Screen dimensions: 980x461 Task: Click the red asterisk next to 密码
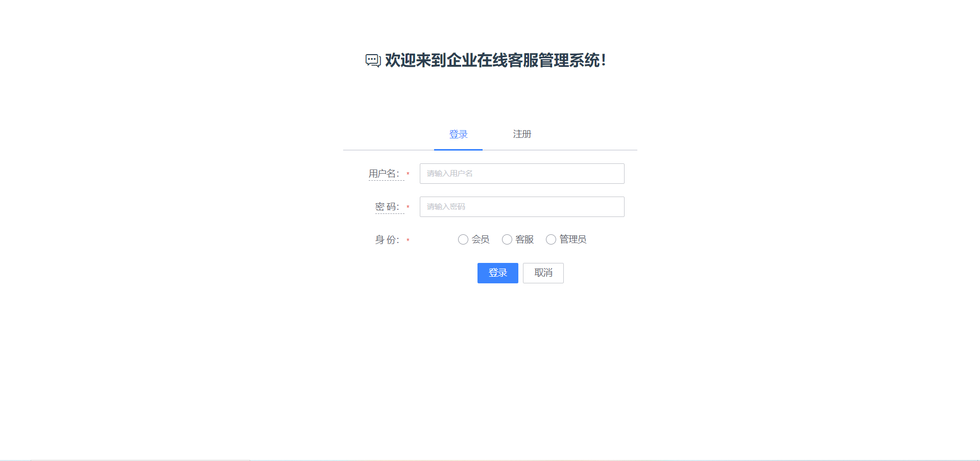tap(408, 208)
